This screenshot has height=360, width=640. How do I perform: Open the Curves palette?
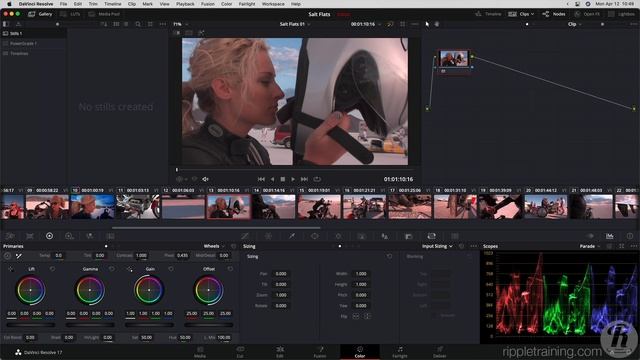click(x=245, y=236)
